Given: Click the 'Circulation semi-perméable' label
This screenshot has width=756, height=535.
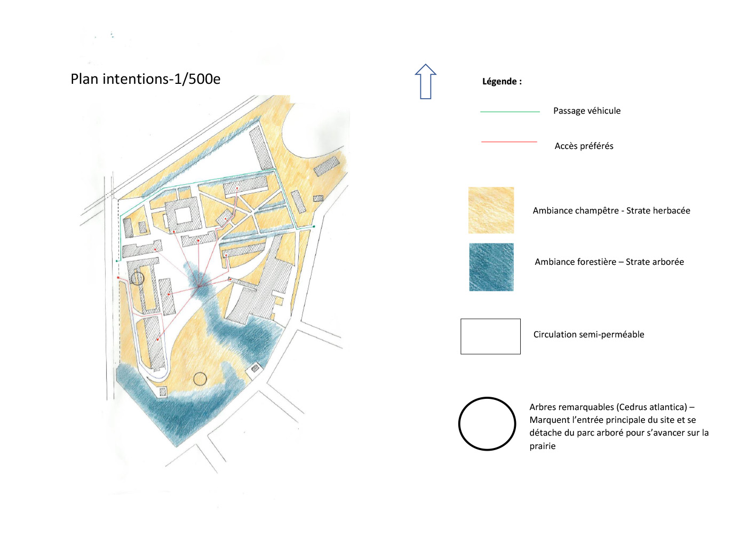Looking at the screenshot, I should (x=588, y=335).
